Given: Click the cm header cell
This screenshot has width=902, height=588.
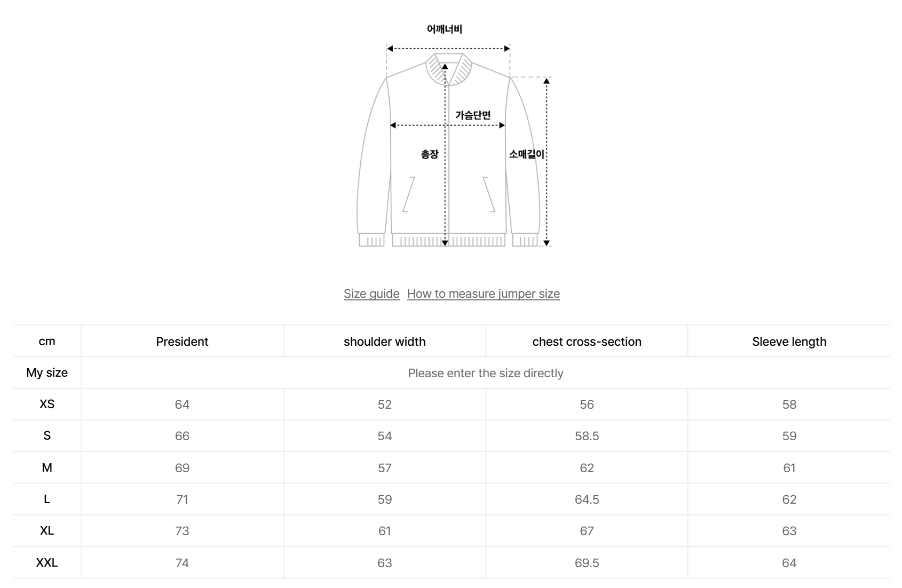Looking at the screenshot, I should pyautogui.click(x=47, y=341).
